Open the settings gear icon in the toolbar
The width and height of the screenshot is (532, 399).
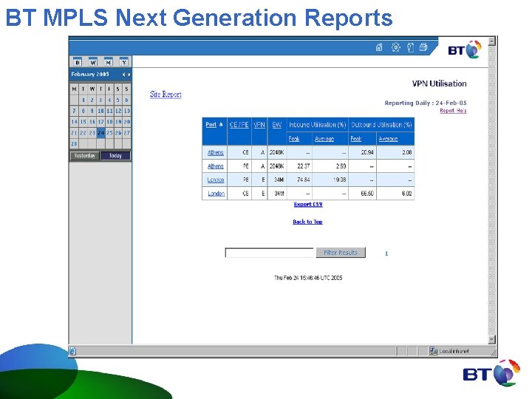[x=395, y=47]
